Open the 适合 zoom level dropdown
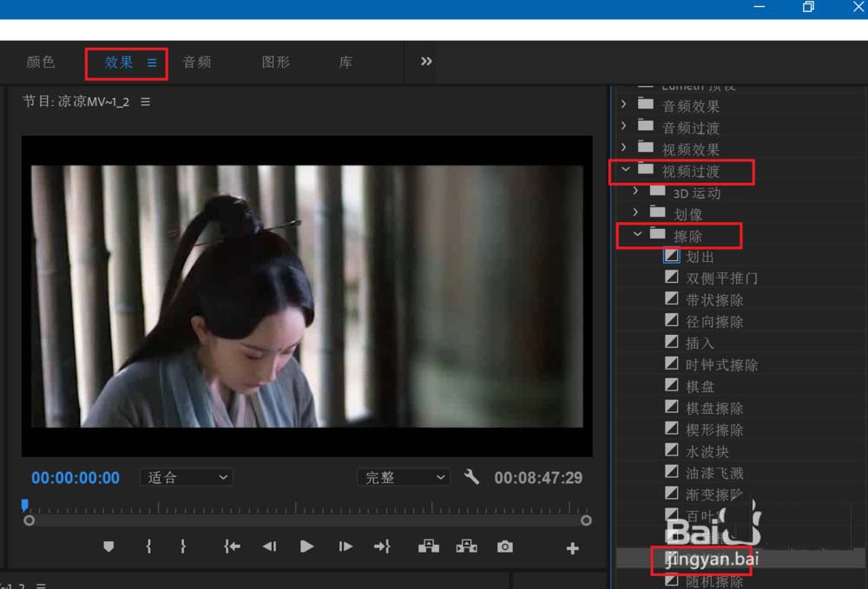The image size is (868, 589). [x=187, y=477]
